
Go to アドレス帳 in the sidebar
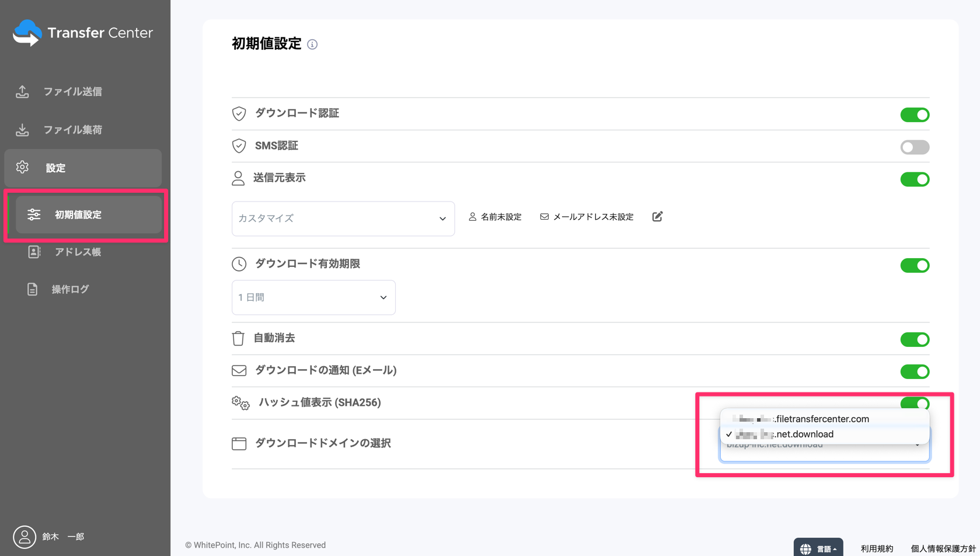click(x=78, y=252)
